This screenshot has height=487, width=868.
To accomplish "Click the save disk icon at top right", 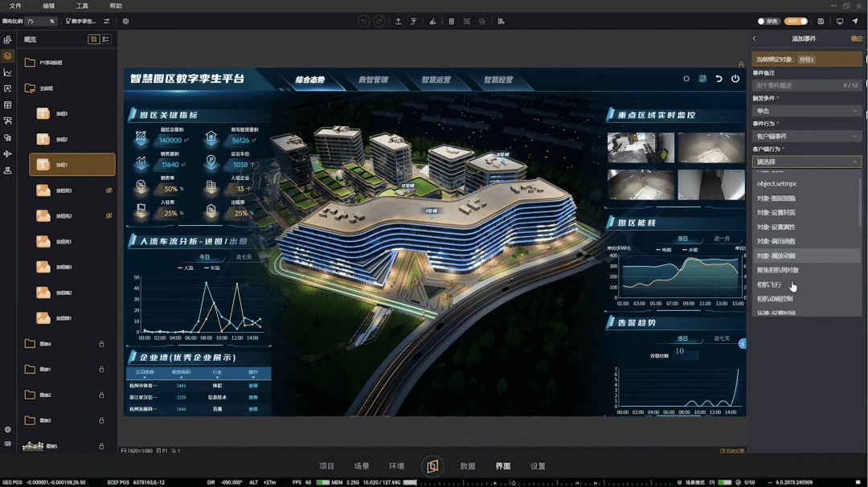I will (821, 21).
